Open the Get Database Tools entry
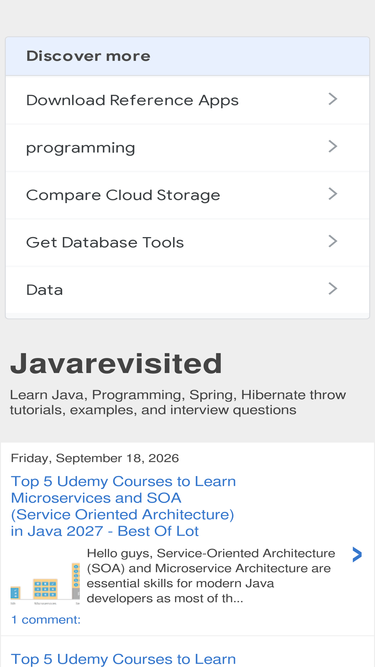The height and width of the screenshot is (667, 375). coord(188,242)
